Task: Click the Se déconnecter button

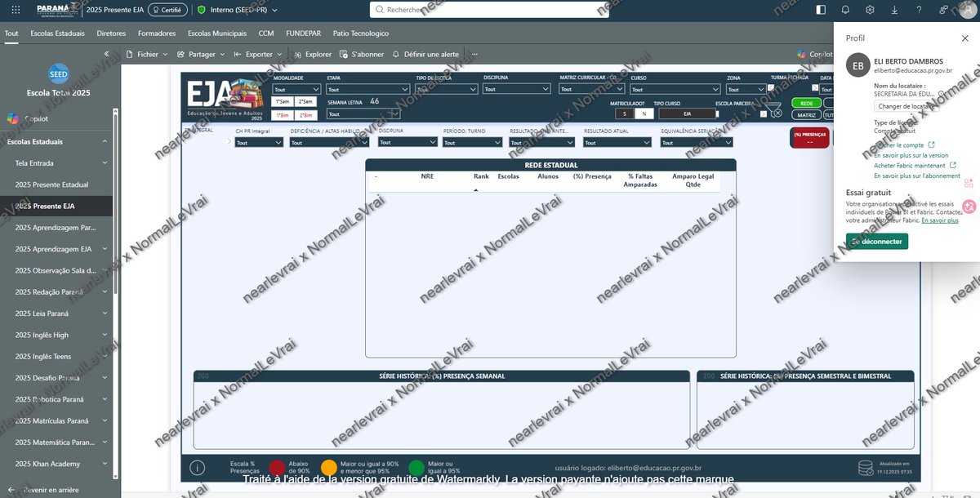Action: [876, 242]
